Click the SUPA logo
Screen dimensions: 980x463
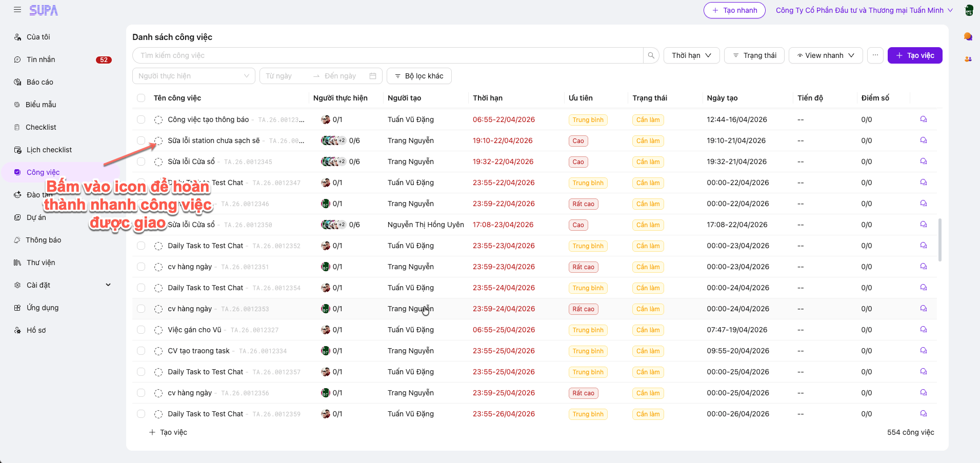pos(44,10)
